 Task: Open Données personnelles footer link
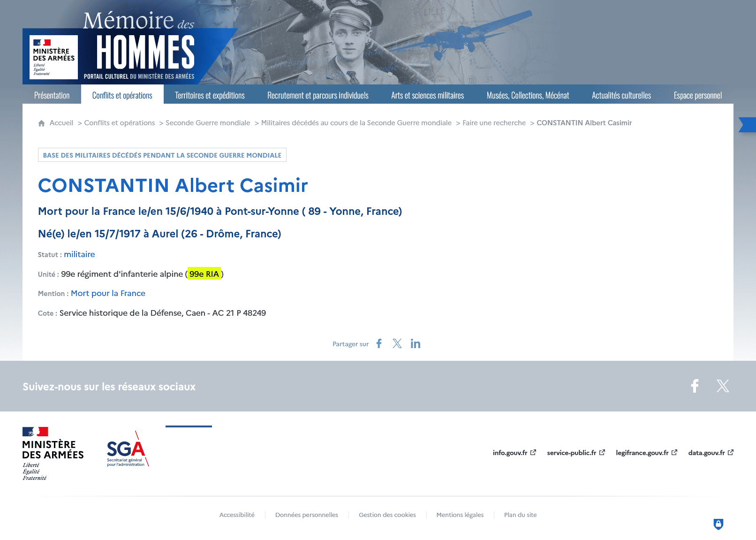(307, 515)
